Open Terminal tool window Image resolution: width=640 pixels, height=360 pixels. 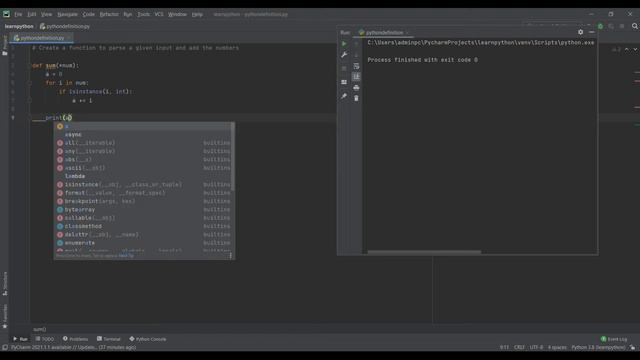click(x=109, y=339)
